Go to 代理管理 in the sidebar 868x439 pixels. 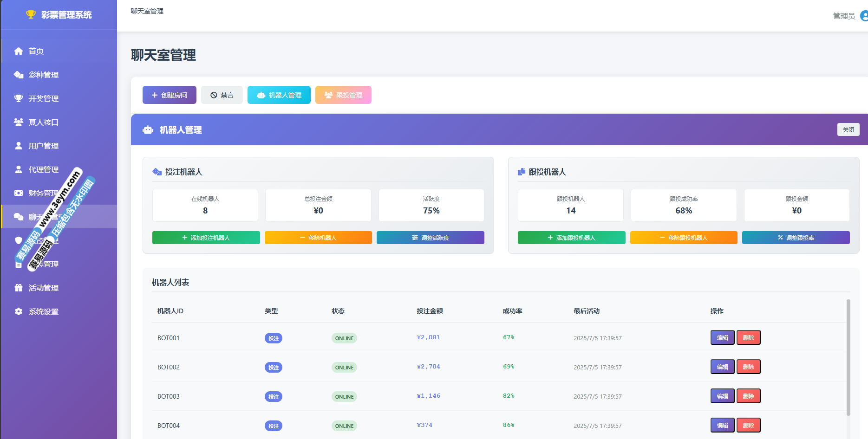43,169
